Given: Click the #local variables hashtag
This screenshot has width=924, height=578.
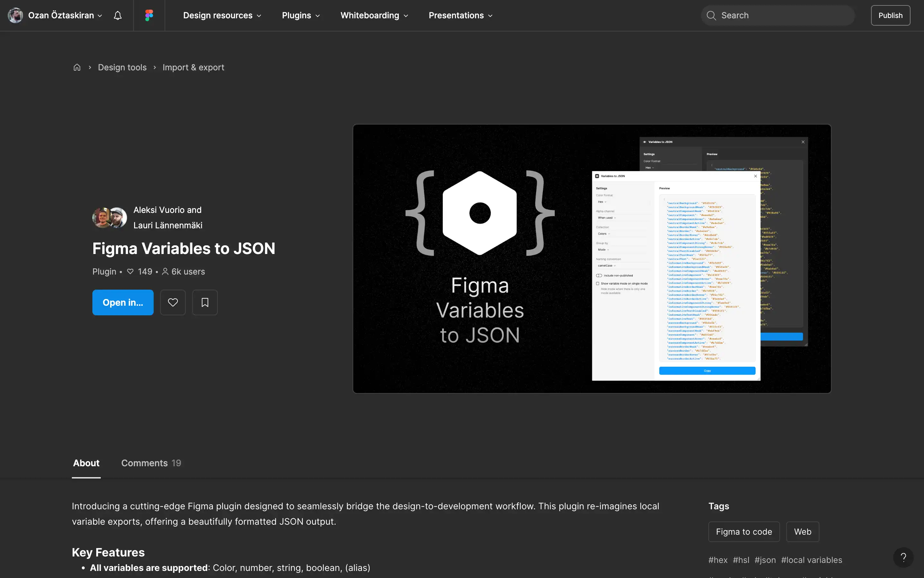Looking at the screenshot, I should coord(812,560).
